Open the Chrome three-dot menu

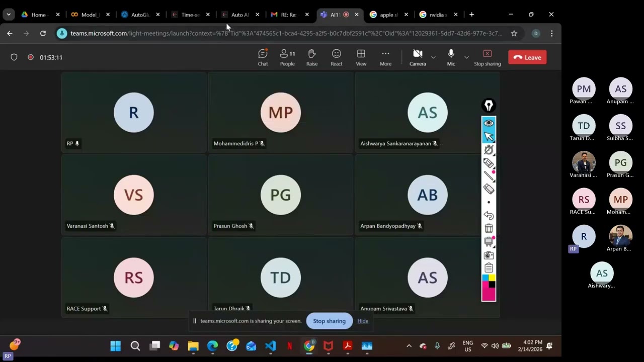(552, 33)
